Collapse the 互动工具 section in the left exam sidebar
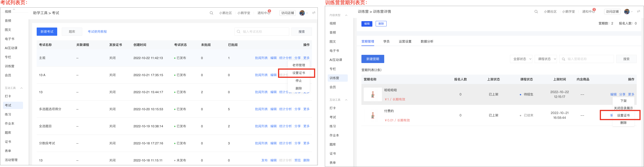This screenshot has height=167, width=644. [x=22, y=88]
